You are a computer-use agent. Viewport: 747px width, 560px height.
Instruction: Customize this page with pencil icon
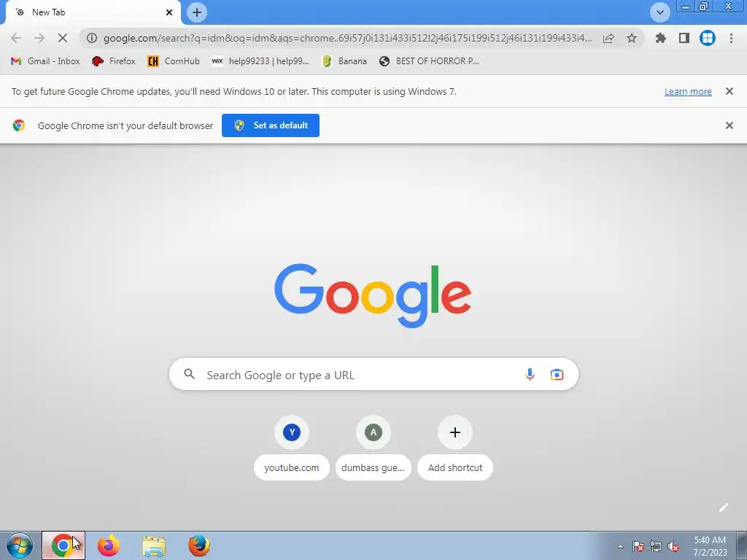click(723, 507)
